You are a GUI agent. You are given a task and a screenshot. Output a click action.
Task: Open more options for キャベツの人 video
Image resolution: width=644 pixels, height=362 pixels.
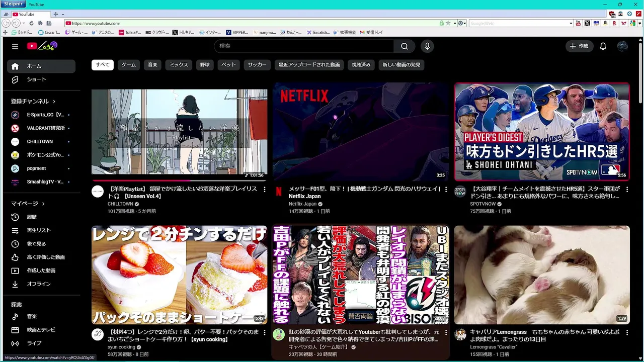[446, 332]
